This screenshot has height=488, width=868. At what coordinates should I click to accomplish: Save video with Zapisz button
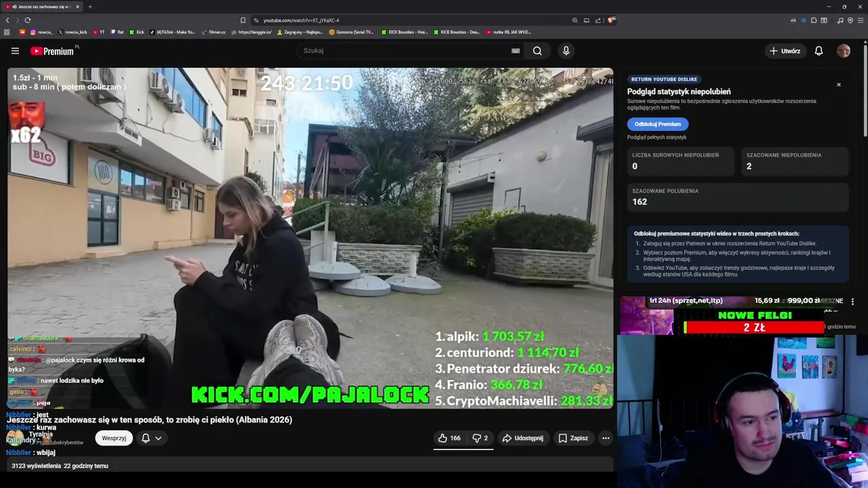point(573,438)
